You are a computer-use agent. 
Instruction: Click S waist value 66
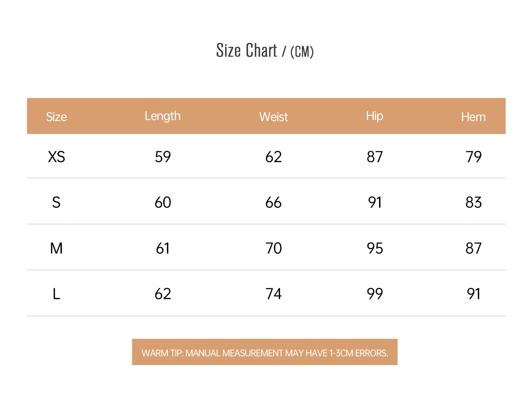coord(273,202)
